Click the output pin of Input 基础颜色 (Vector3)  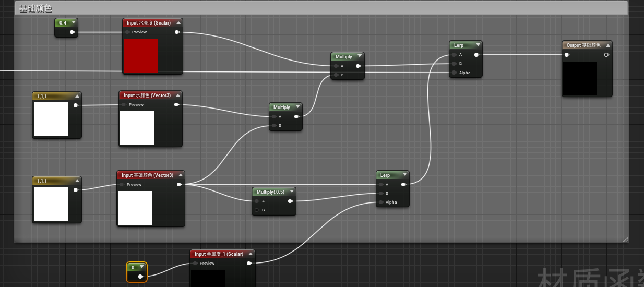pos(179,184)
